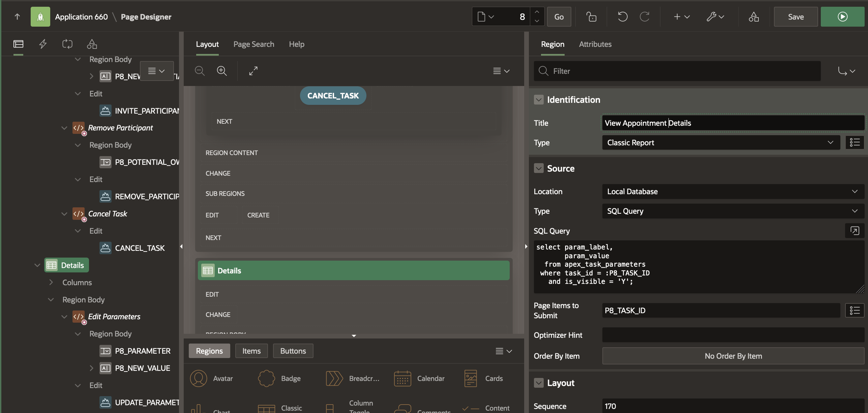The image size is (868, 413).
Task: Expand the Columns tree node
Action: pyautogui.click(x=51, y=282)
